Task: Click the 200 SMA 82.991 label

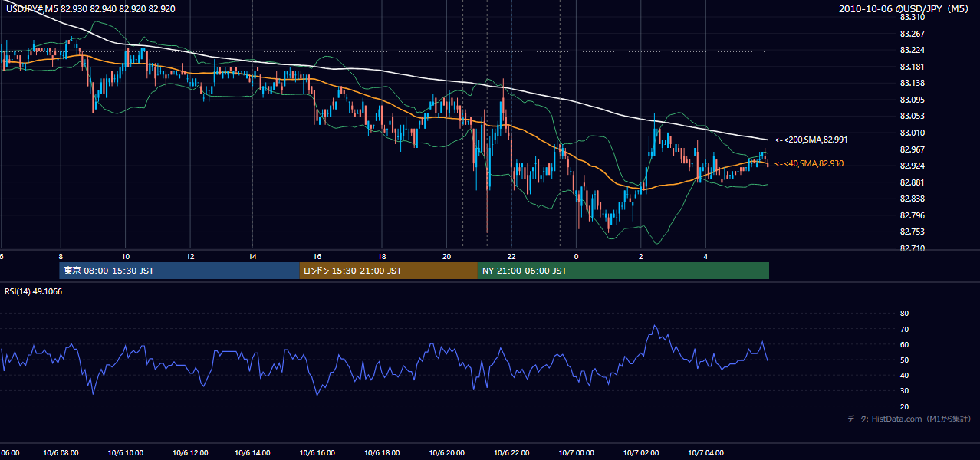Action: point(811,140)
